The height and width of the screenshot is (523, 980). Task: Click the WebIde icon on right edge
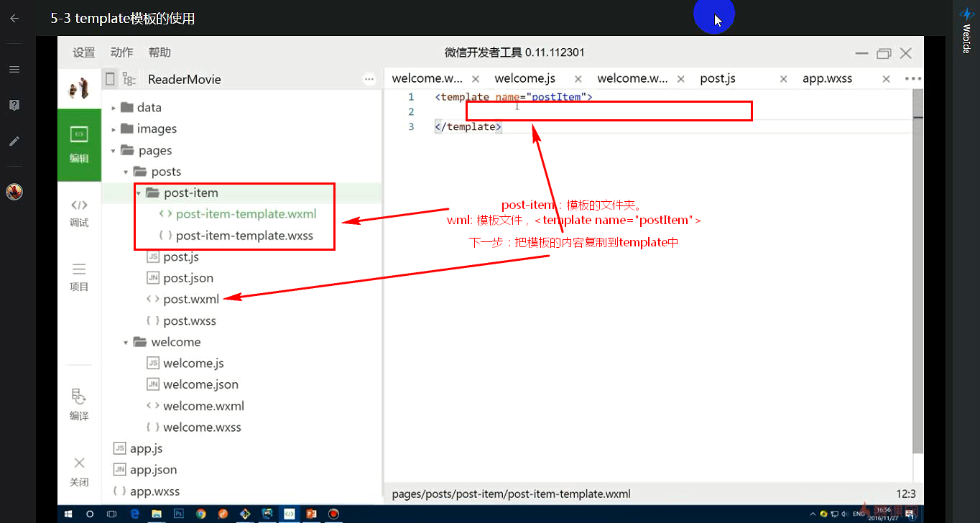click(x=966, y=32)
